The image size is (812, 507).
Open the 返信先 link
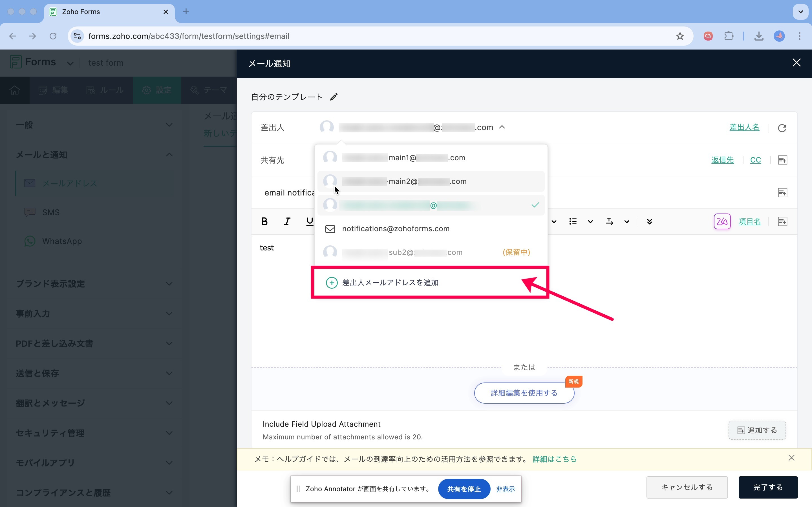point(722,160)
